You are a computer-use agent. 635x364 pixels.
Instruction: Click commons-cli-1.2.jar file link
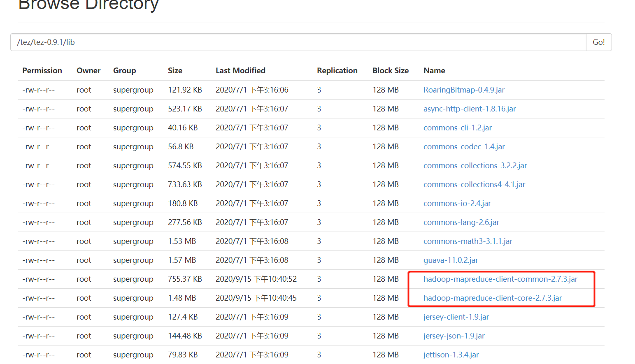click(x=457, y=128)
